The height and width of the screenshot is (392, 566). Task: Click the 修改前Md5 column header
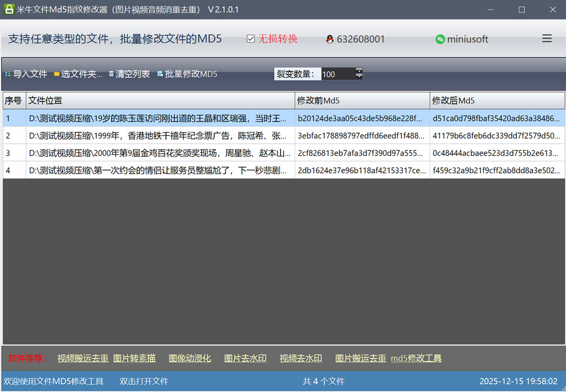tap(362, 101)
